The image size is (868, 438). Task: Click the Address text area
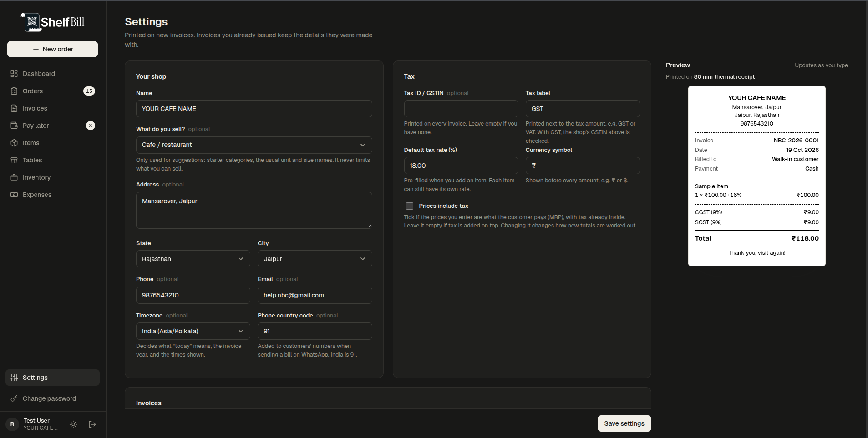pyautogui.click(x=254, y=210)
